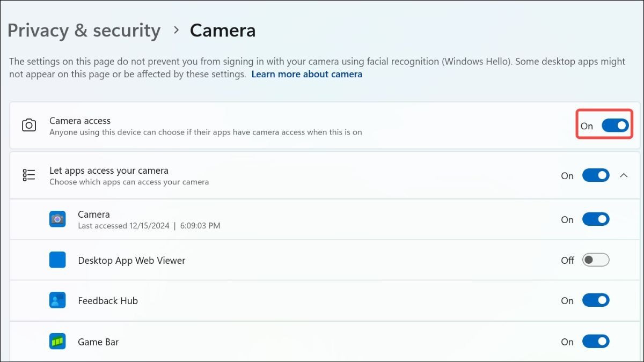Click the app list icon near Let apps access
This screenshot has height=362, width=644.
point(28,175)
